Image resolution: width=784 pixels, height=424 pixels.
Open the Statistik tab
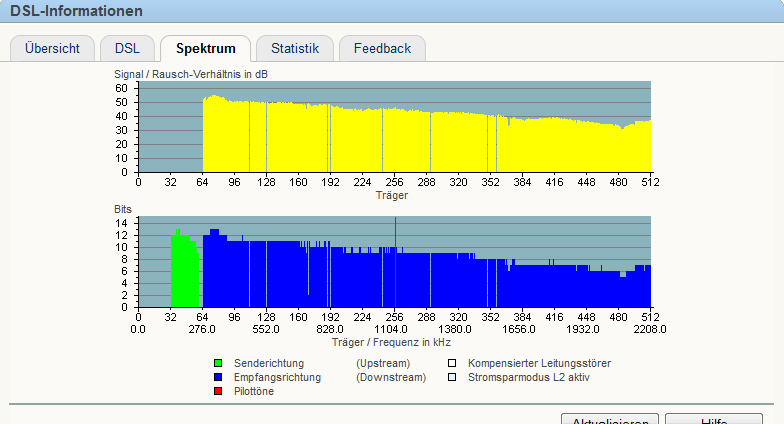click(x=294, y=48)
